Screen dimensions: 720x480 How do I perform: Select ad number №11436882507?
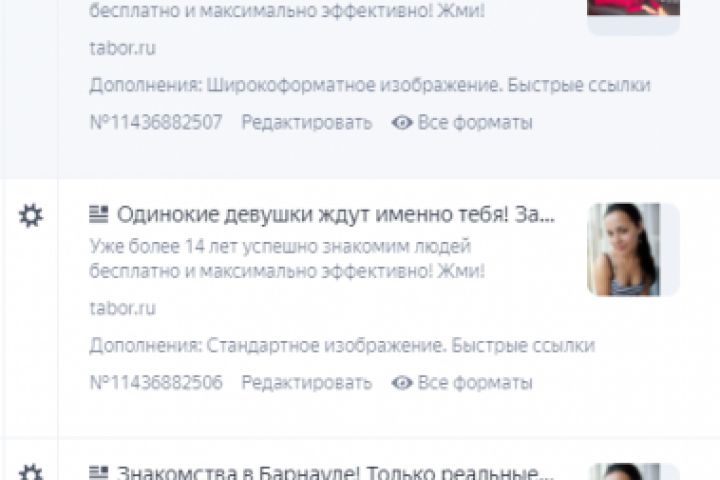coord(156,123)
